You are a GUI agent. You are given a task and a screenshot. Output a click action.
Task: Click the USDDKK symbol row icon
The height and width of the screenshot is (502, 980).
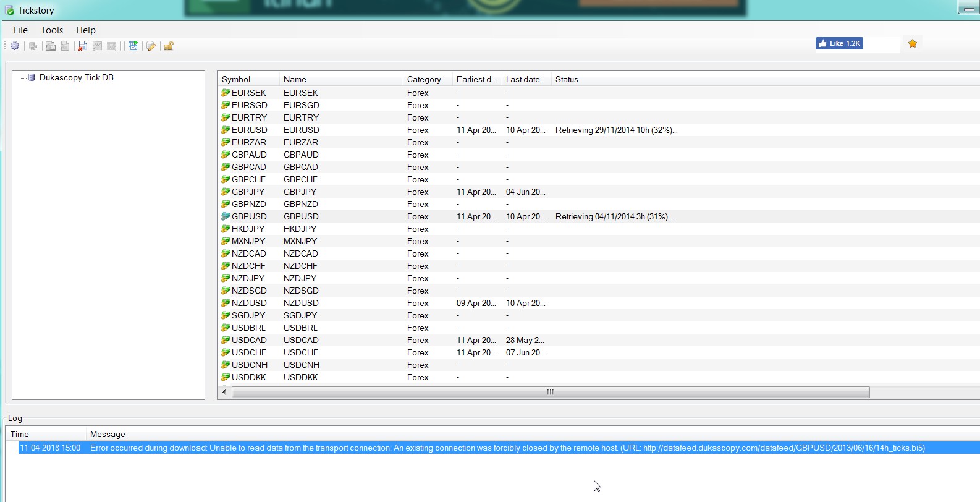(x=226, y=377)
